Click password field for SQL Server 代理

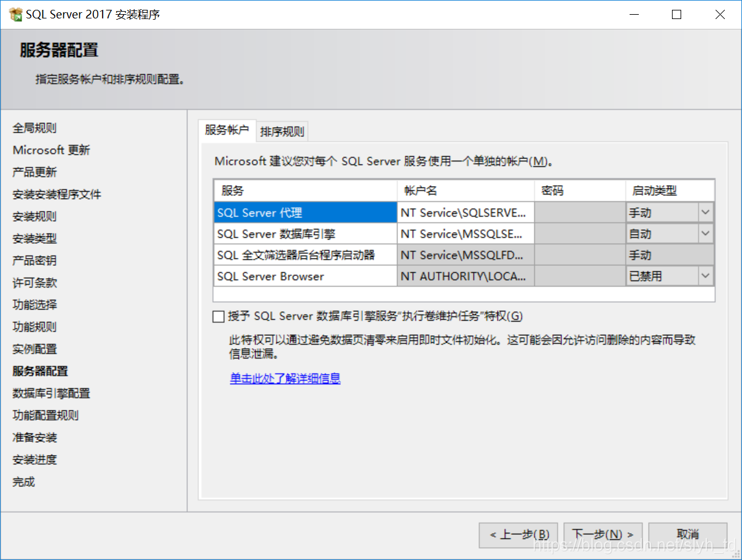point(579,213)
